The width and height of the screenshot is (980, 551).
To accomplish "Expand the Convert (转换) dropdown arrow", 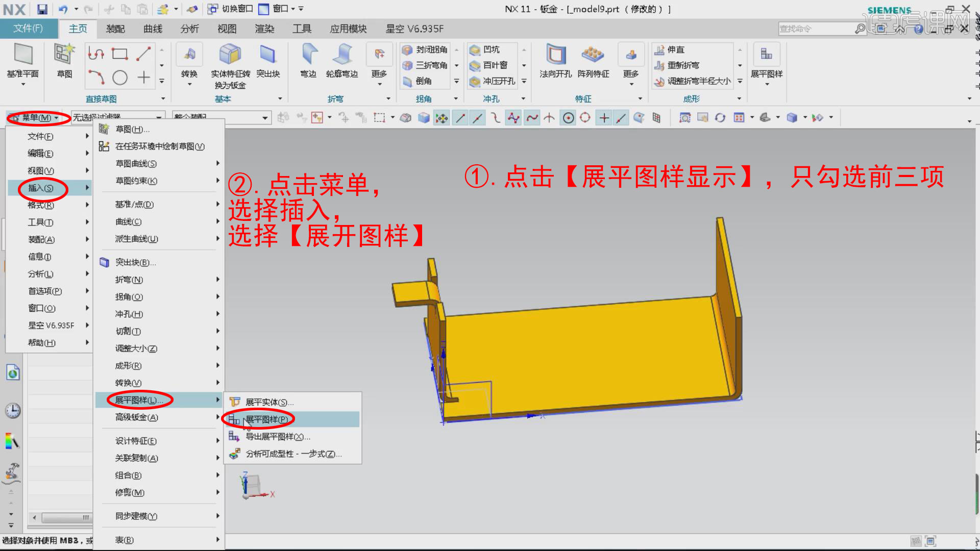I will coord(189,84).
